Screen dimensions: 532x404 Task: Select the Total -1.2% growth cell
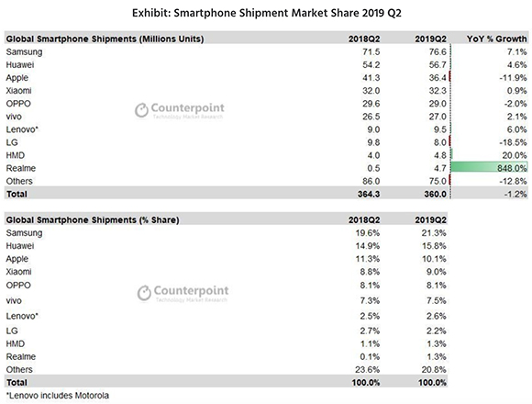pos(515,194)
